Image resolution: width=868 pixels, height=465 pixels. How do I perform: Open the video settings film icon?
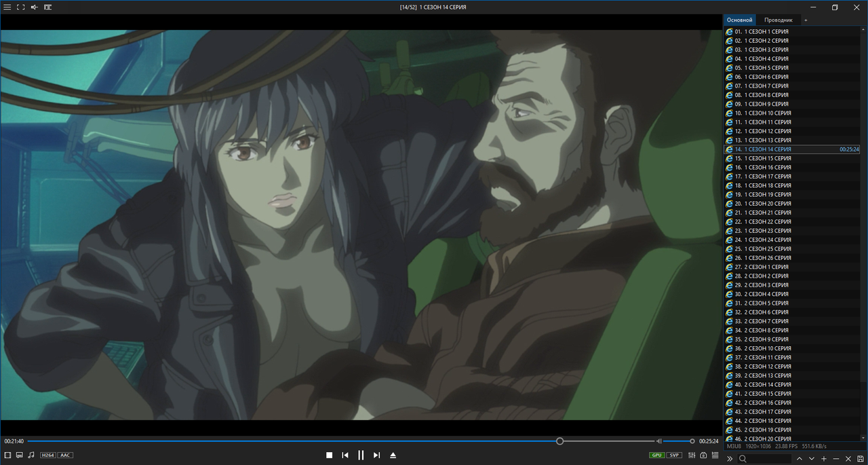click(7, 455)
